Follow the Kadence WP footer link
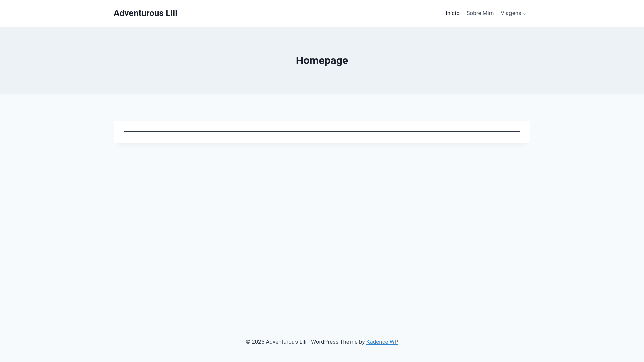644x362 pixels. tap(382, 342)
